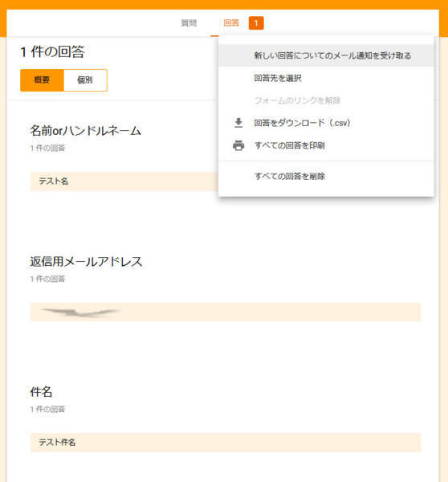The height and width of the screenshot is (482, 448).
Task: Click the テスト件名 response row
Action: [226, 443]
